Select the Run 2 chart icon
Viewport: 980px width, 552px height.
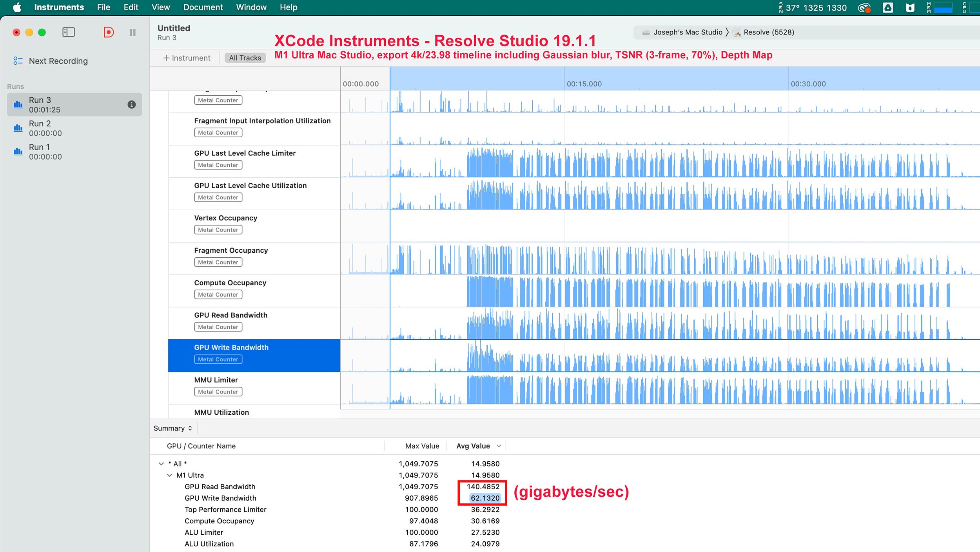pos(18,128)
